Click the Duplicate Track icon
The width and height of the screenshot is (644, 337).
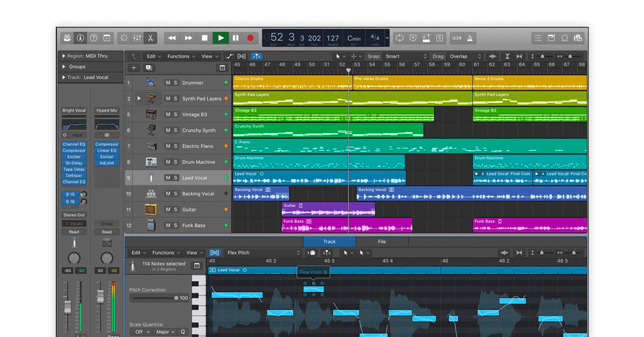click(x=149, y=68)
